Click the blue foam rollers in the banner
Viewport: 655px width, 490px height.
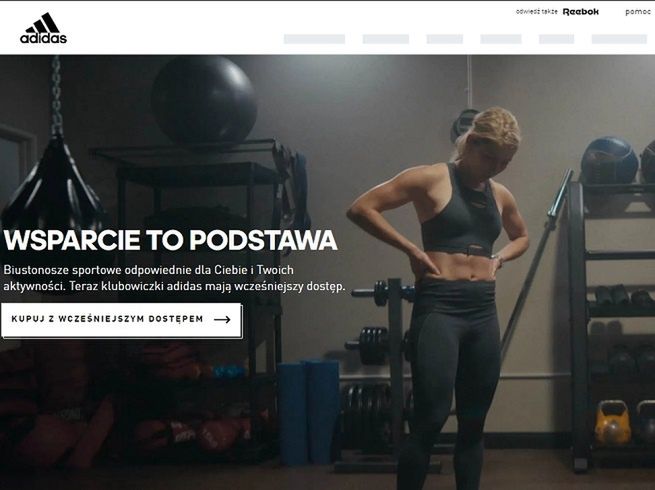[x=308, y=411]
